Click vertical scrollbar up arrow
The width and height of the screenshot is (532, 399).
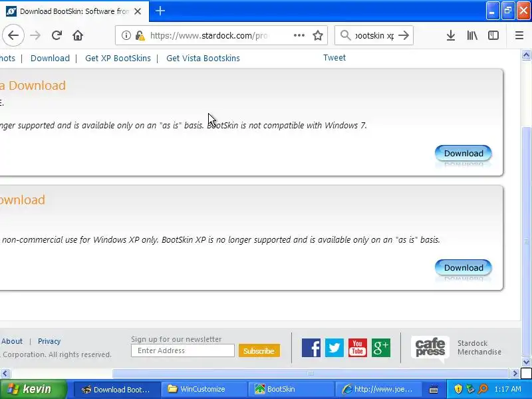[x=526, y=55]
